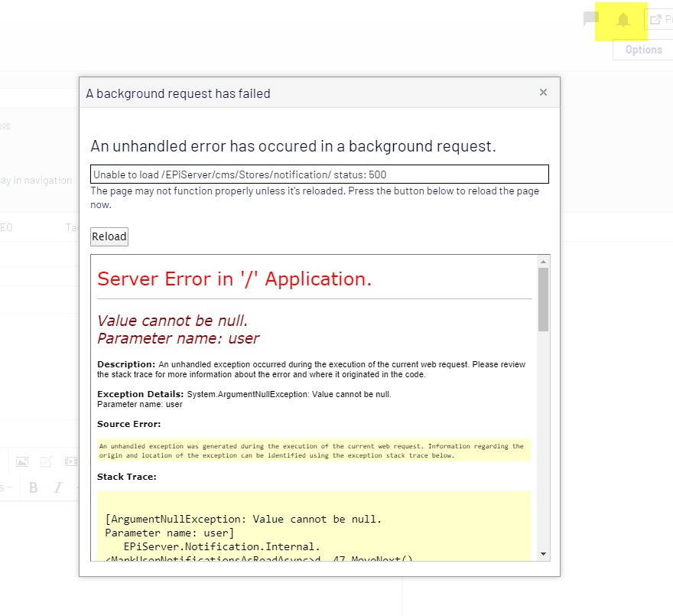
Task: Click the error message text field
Action: (x=319, y=174)
